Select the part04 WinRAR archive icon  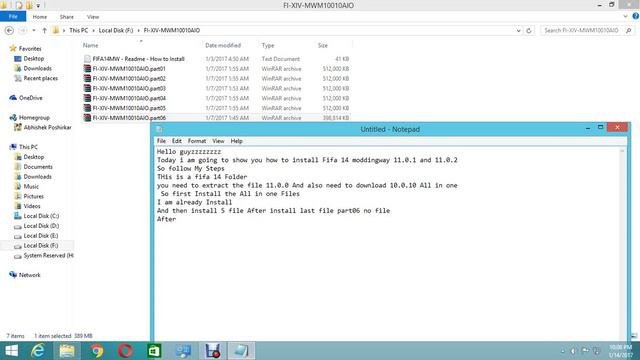87,98
